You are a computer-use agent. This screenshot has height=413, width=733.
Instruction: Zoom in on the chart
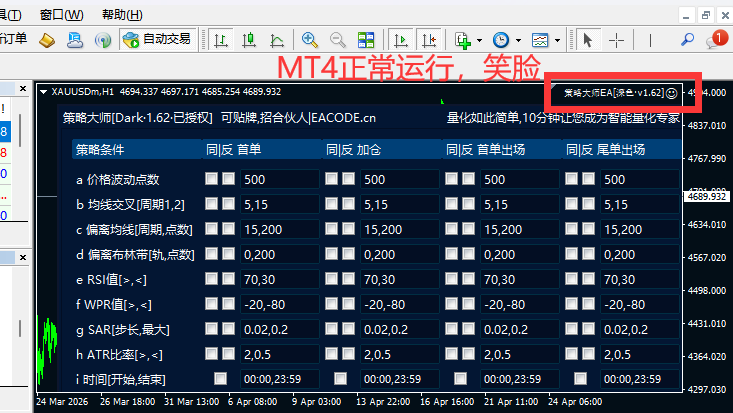tap(309, 40)
